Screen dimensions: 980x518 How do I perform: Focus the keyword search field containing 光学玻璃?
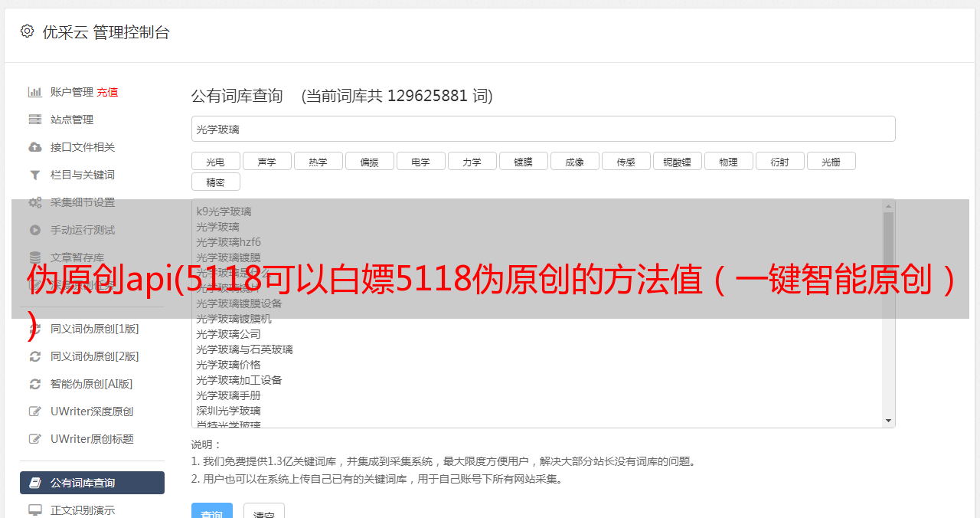click(x=543, y=129)
